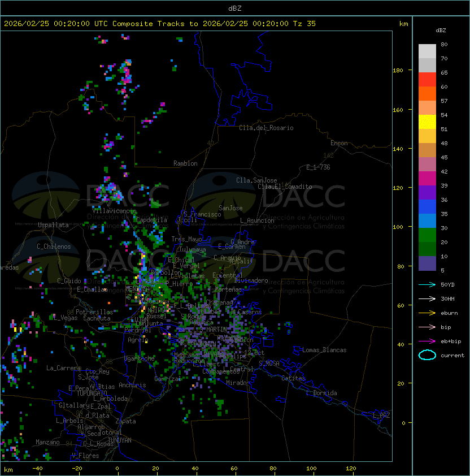
Task: Click the 'Ramblon' map label
Action: 185,163
